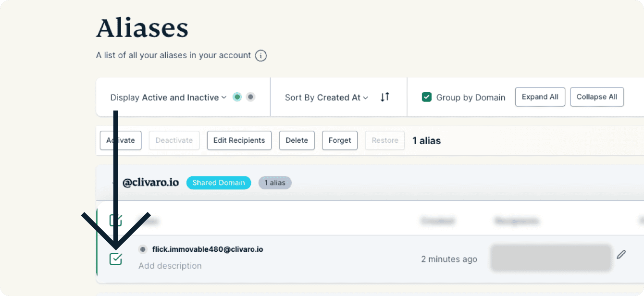The width and height of the screenshot is (644, 296).
Task: Click Edit Recipients in the action bar
Action: click(x=239, y=140)
